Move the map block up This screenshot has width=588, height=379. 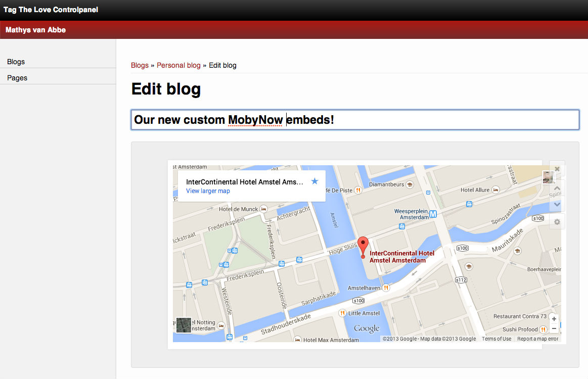click(557, 188)
